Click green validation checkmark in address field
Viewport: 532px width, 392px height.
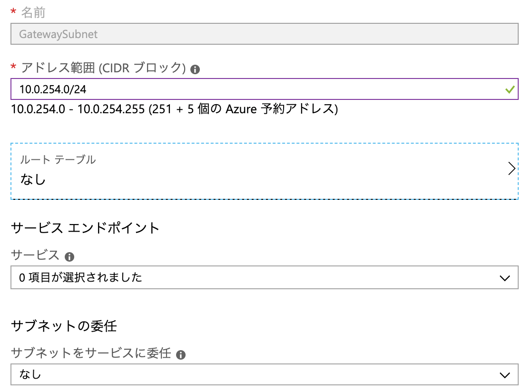click(x=510, y=89)
